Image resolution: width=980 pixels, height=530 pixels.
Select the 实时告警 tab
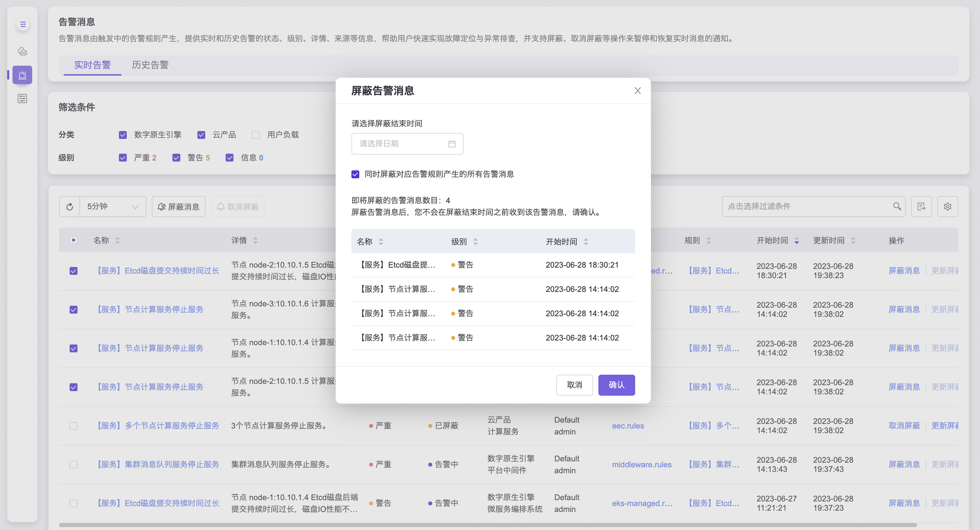(x=92, y=65)
